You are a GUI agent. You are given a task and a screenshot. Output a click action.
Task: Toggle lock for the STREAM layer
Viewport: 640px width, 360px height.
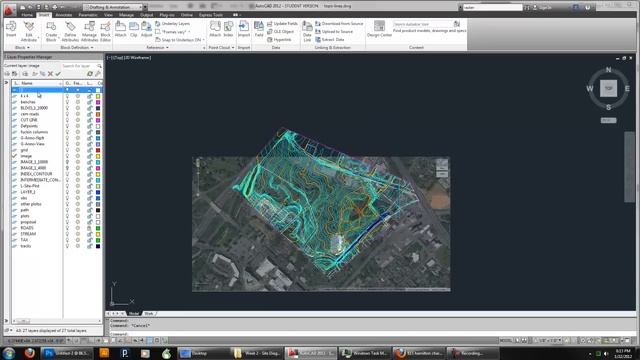[89, 234]
